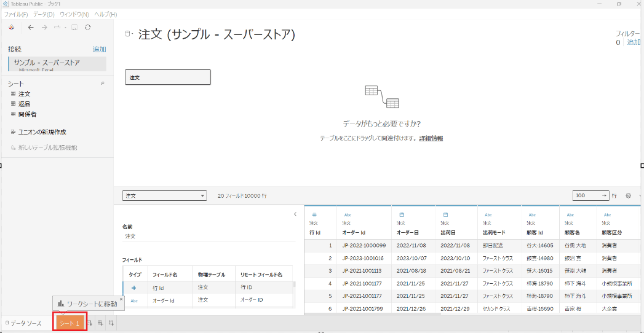644x333 pixels.
Task: Collapse the table details pane with the chevron
Action: pyautogui.click(x=295, y=214)
